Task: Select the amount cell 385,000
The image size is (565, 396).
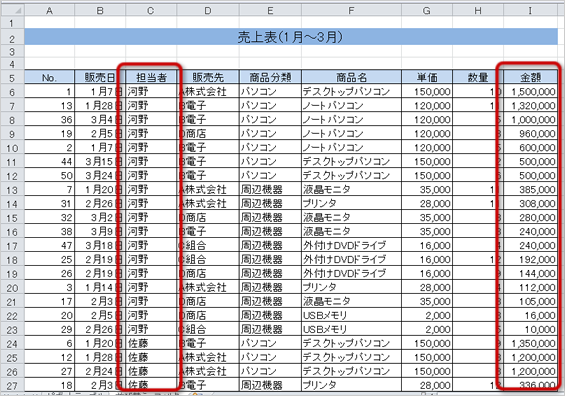Action: 530,190
